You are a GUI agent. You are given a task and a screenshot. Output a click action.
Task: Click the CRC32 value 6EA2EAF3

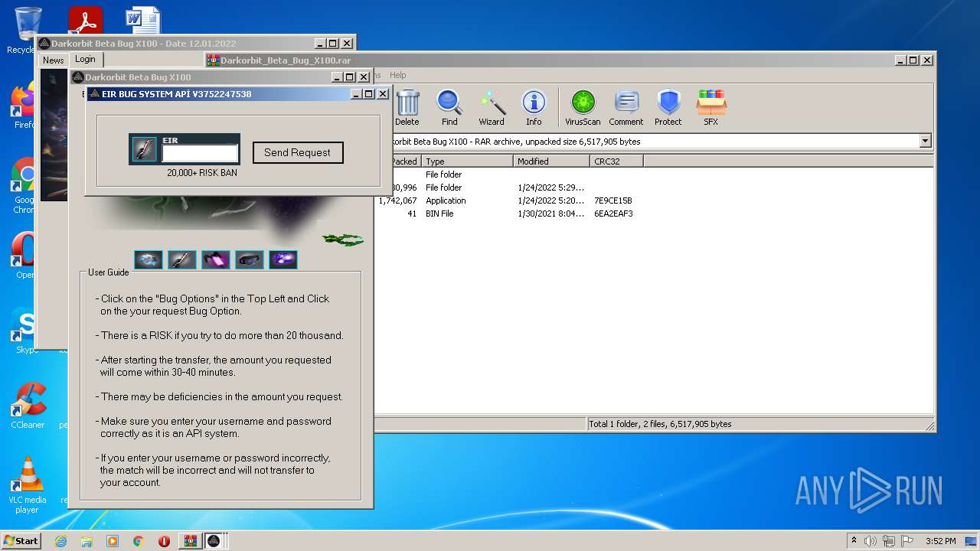point(613,214)
